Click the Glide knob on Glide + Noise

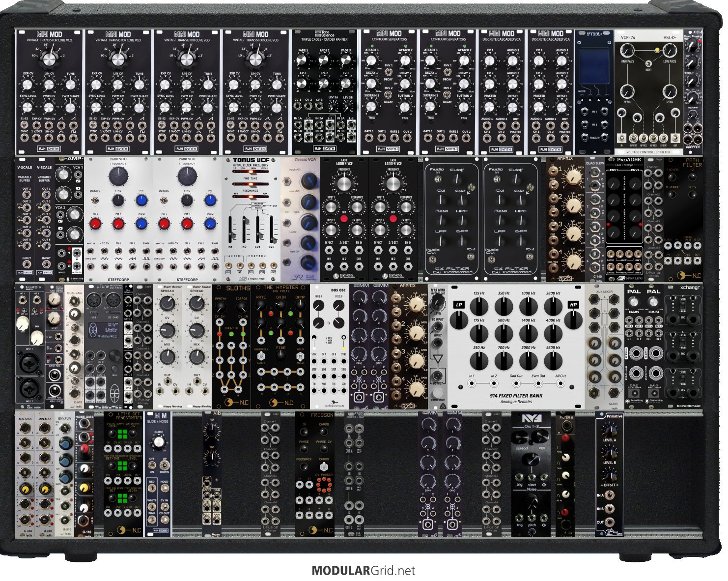pyautogui.click(x=158, y=443)
